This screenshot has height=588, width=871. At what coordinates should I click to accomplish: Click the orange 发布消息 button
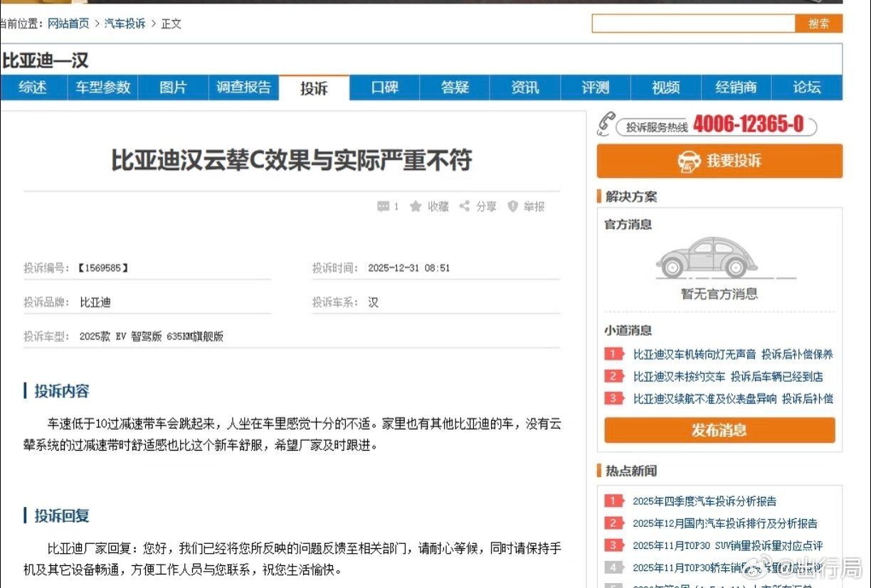coord(719,430)
